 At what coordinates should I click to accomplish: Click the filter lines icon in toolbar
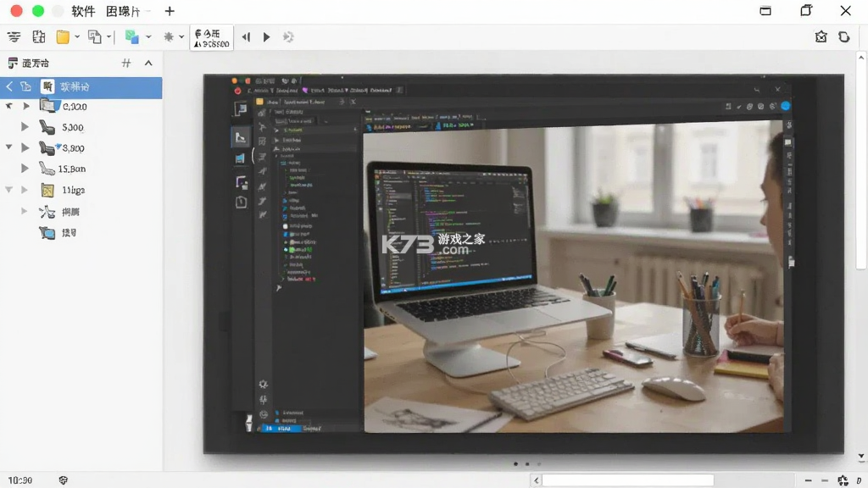14,37
